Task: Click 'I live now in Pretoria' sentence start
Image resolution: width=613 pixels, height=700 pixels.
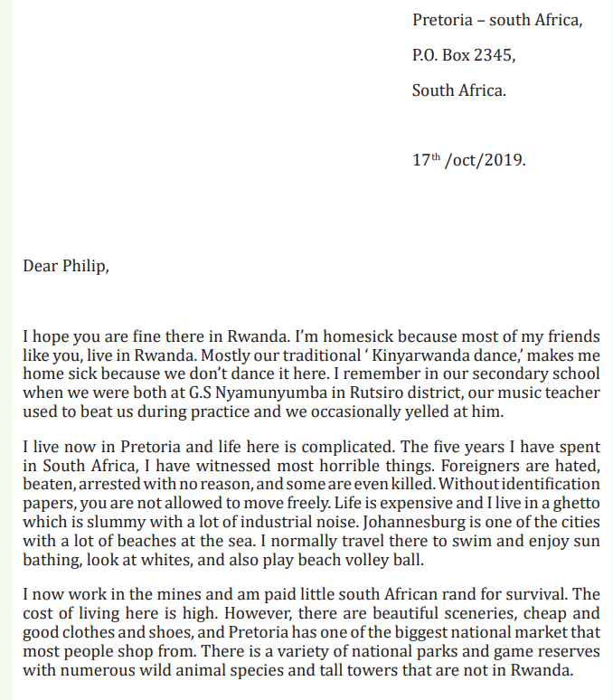Action: click(102, 447)
